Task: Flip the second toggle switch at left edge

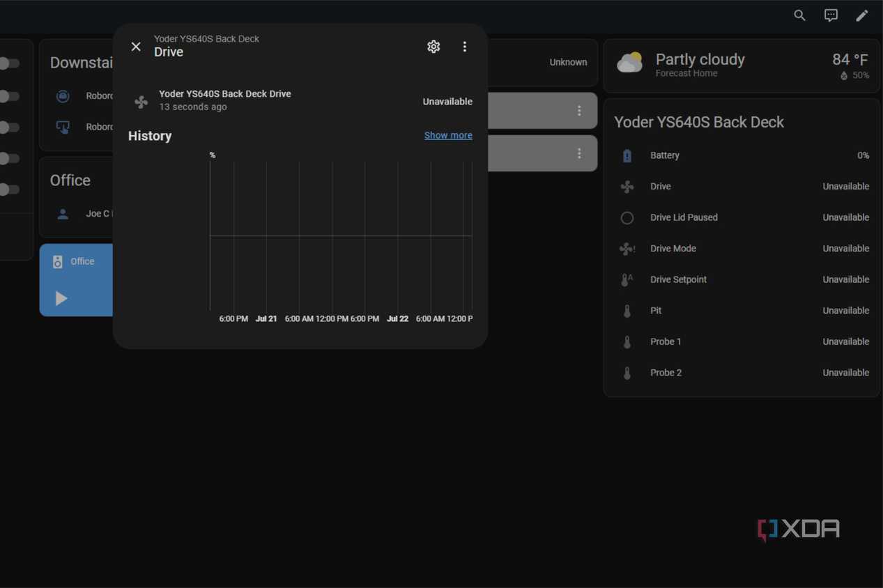Action: pyautogui.click(x=8, y=96)
